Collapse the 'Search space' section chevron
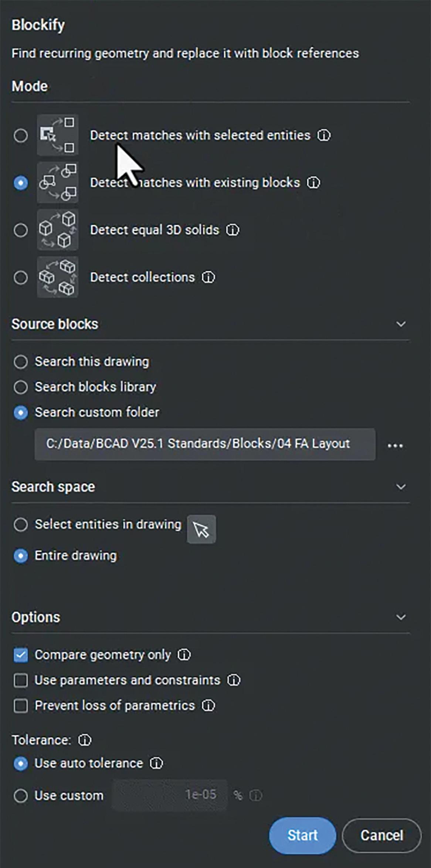The image size is (431, 868). pos(401,487)
